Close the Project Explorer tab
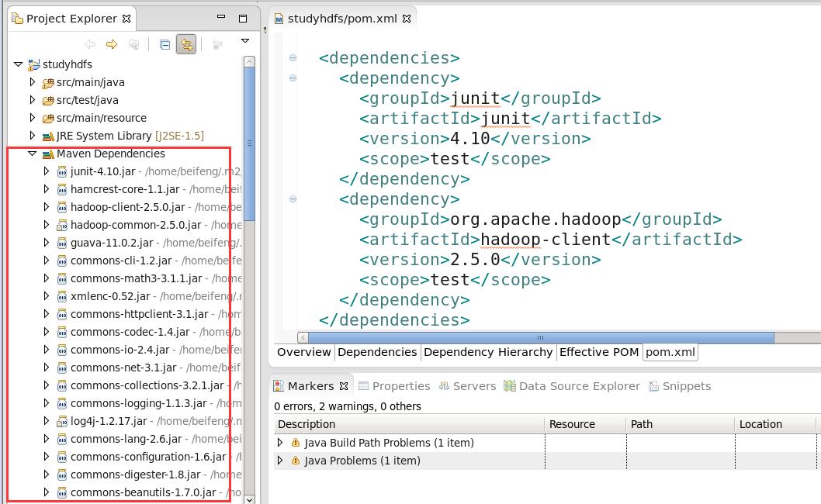The height and width of the screenshot is (504, 821). [x=126, y=19]
